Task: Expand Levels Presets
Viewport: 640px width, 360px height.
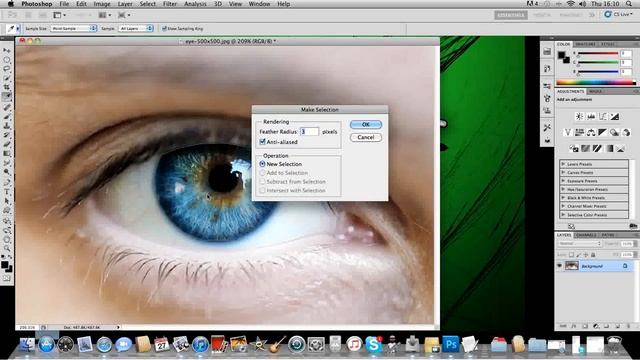Action: click(563, 164)
